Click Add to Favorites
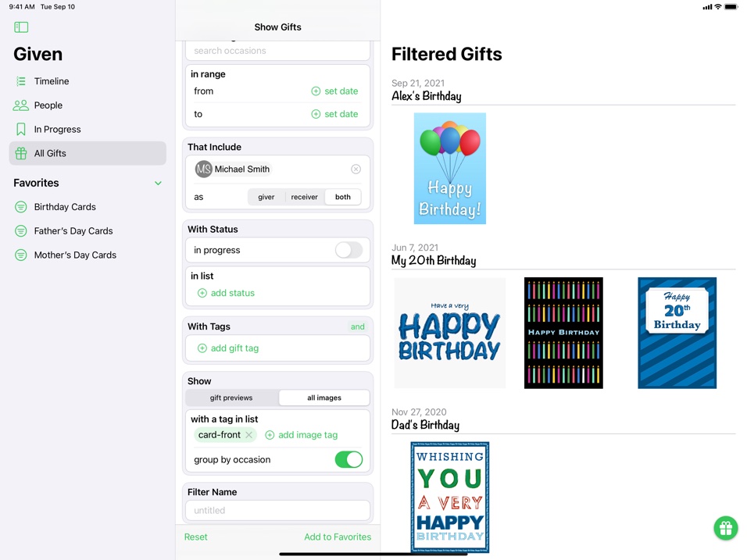The height and width of the screenshot is (560, 747). (338, 537)
